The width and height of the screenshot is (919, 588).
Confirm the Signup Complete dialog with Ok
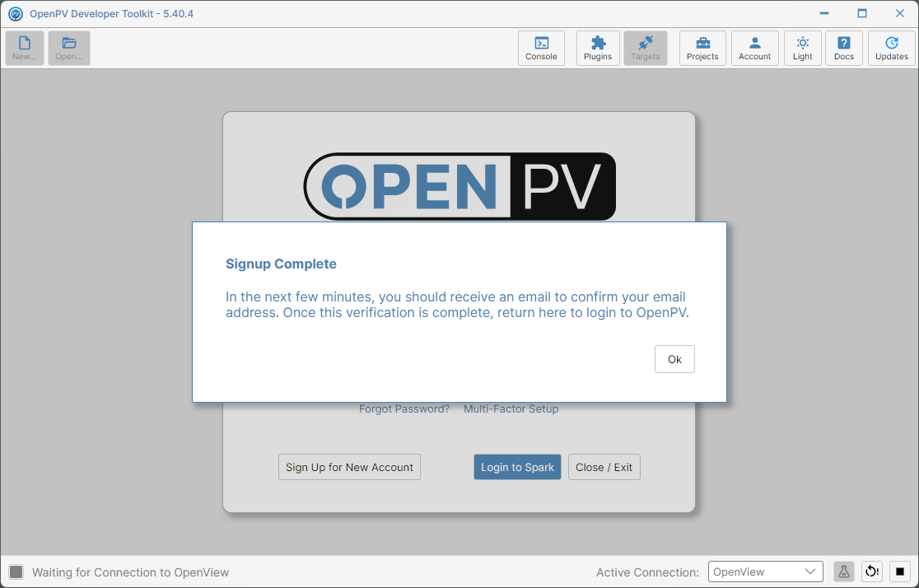click(x=674, y=359)
